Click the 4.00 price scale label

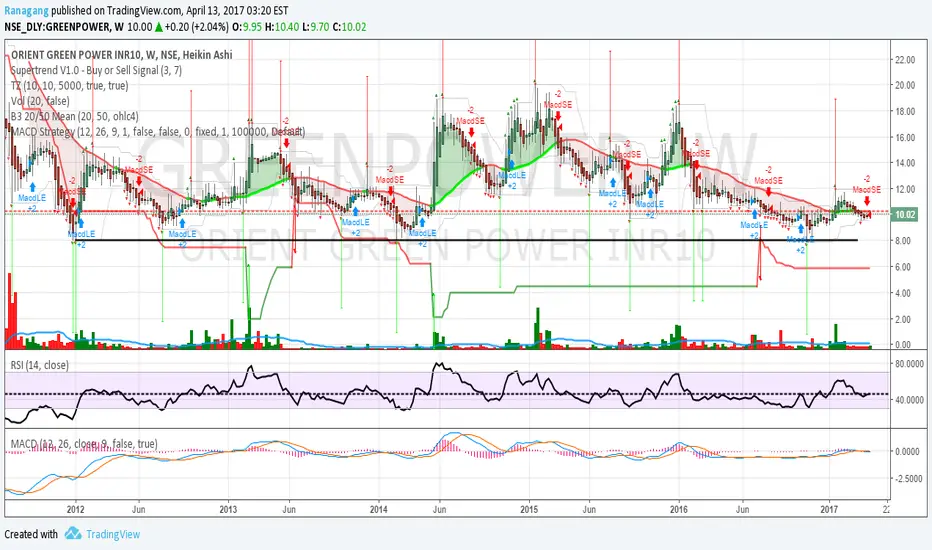point(903,293)
